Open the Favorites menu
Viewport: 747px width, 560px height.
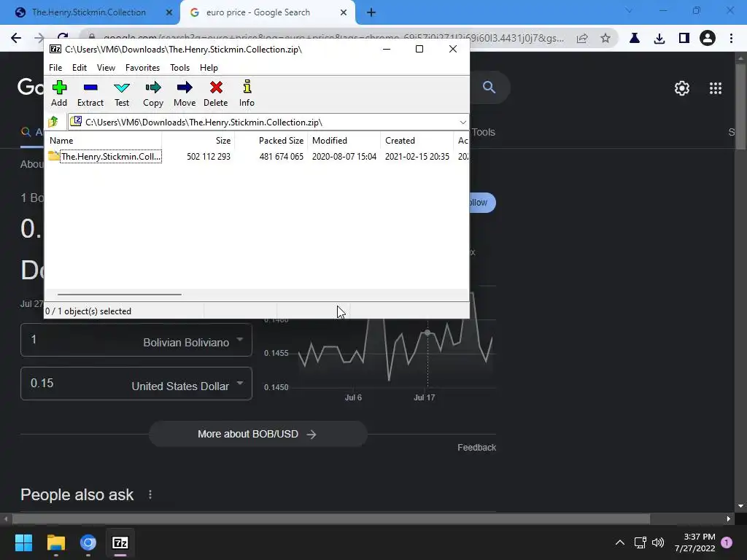142,68
